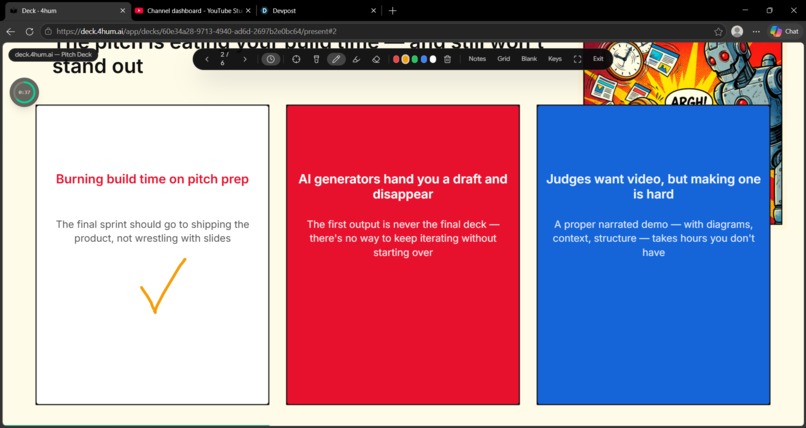Activate the laser pointer crosshair tool
This screenshot has height=428, width=806.
[x=296, y=59]
